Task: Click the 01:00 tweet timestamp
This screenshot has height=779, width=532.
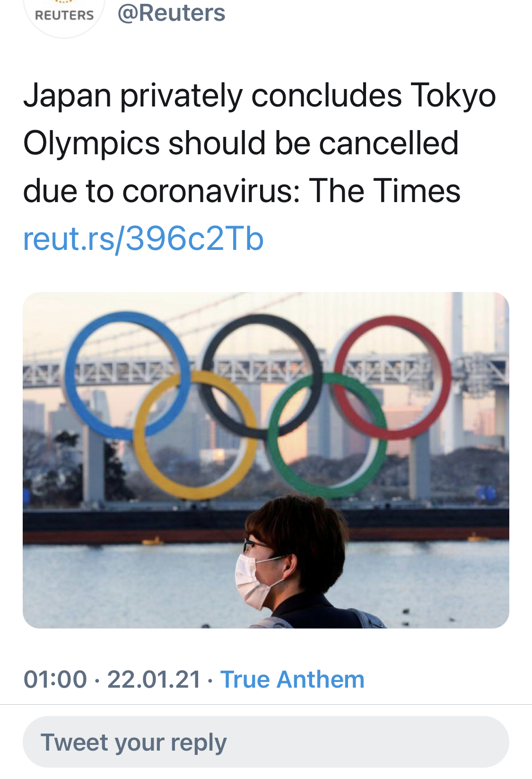Action: pos(55,679)
